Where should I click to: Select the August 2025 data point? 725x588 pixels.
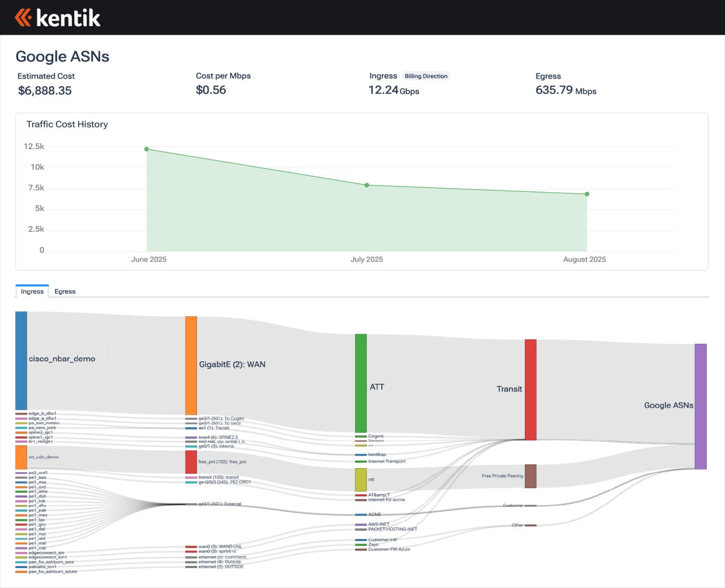click(x=587, y=194)
